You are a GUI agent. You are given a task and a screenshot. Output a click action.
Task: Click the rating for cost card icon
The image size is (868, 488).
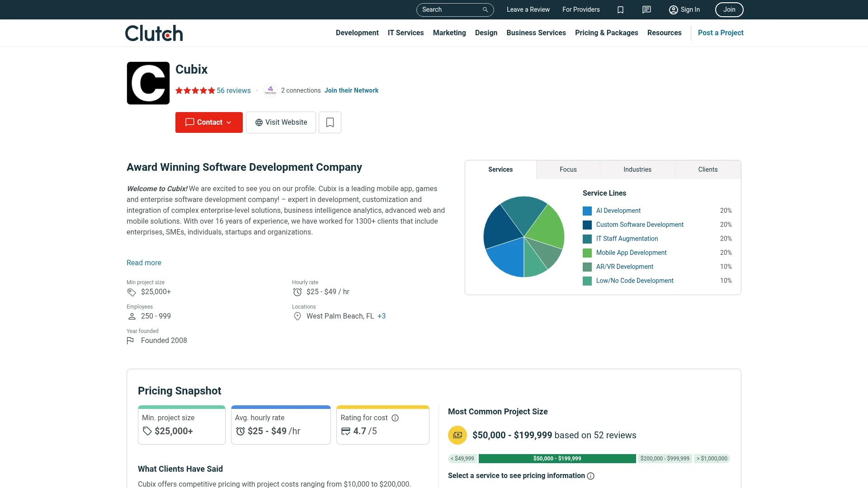[x=345, y=431]
